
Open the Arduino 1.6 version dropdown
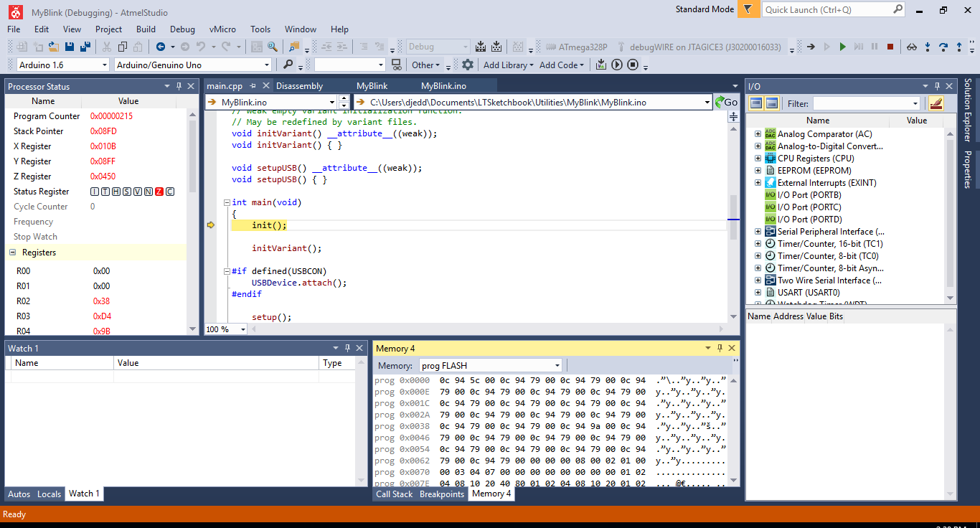point(103,65)
